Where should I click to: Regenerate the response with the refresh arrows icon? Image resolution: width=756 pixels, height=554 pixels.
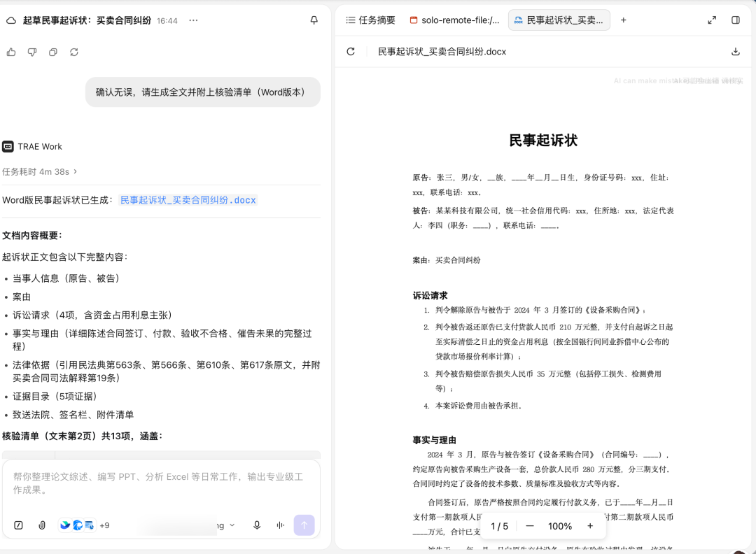(x=73, y=52)
